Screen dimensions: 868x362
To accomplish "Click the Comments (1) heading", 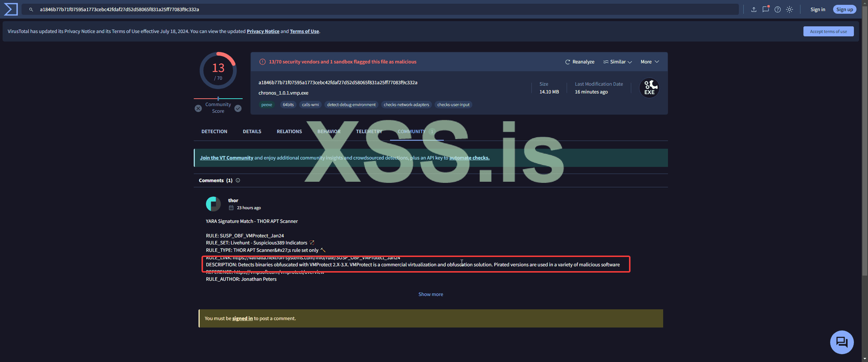I will (216, 181).
